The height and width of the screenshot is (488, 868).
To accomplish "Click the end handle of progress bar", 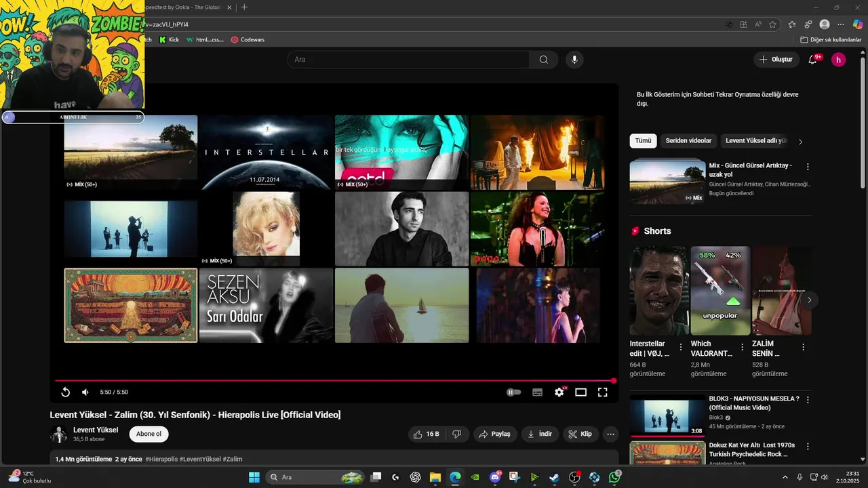I will 614,381.
